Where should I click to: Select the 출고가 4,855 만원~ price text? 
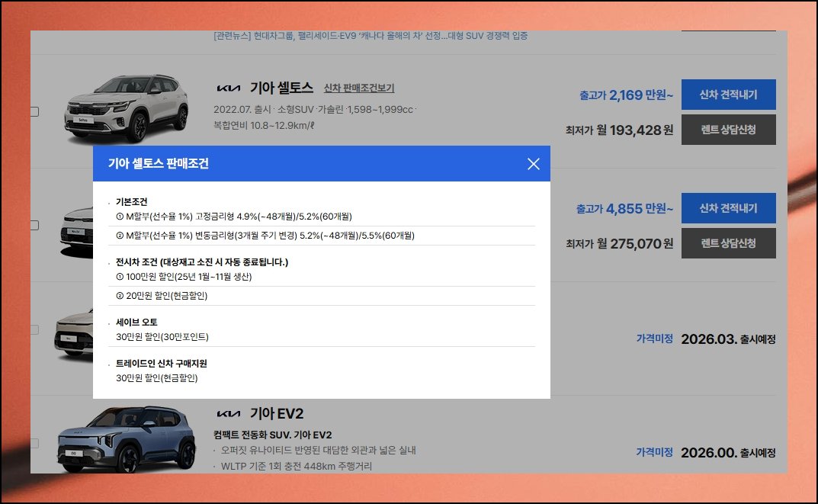click(x=624, y=209)
